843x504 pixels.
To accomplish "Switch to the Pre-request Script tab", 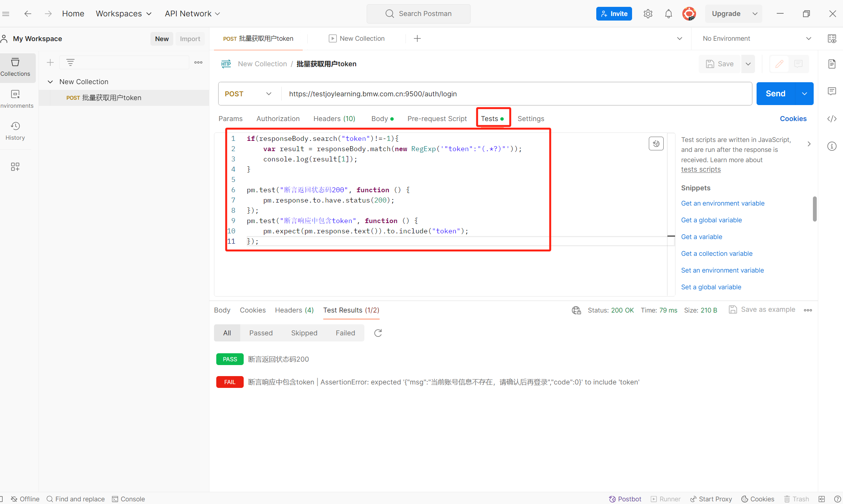I will tap(437, 119).
